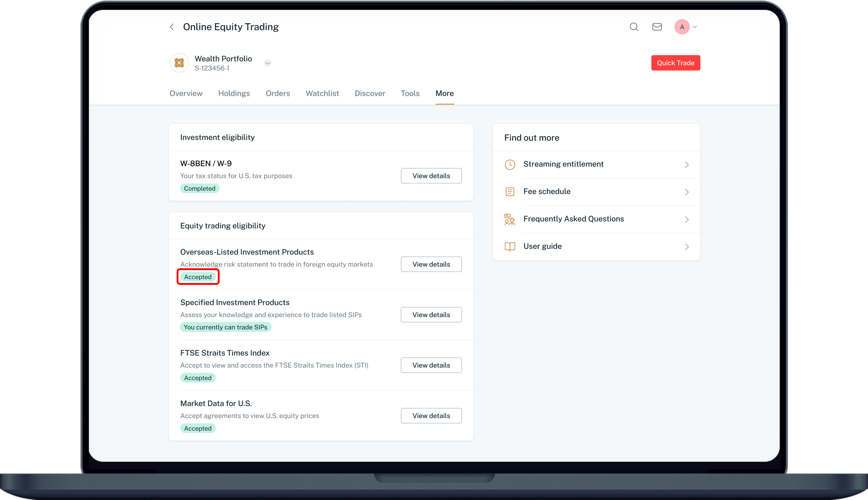This screenshot has width=868, height=500.
Task: View details for Specified Investment Products
Action: [x=431, y=315]
